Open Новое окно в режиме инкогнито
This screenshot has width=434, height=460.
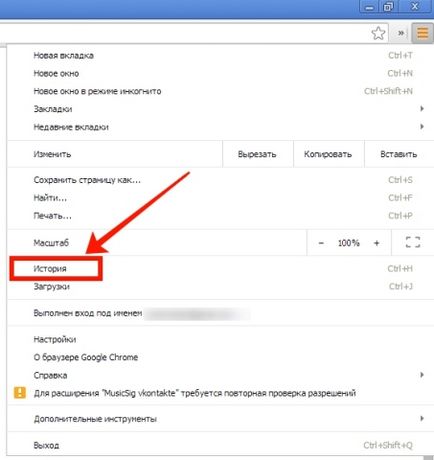pyautogui.click(x=220, y=91)
